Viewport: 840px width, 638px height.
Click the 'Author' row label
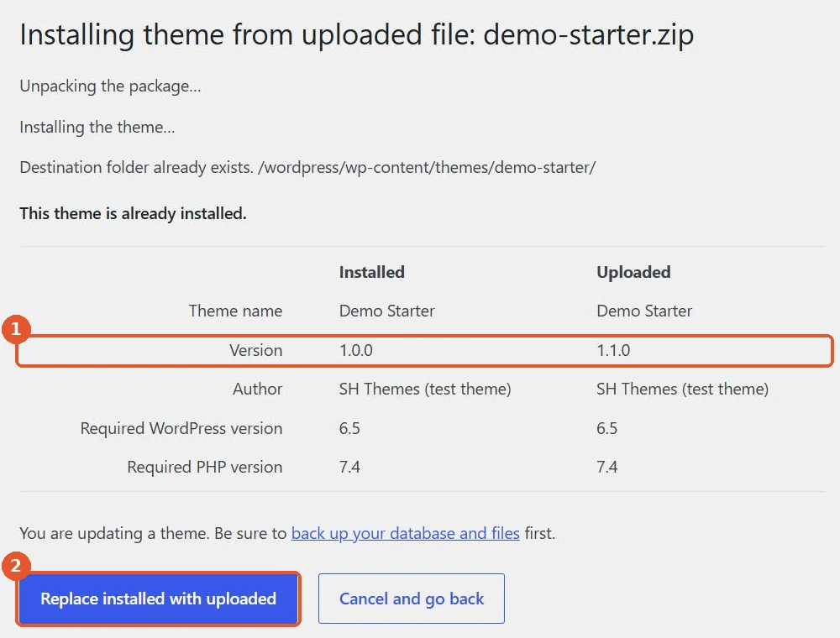257,390
